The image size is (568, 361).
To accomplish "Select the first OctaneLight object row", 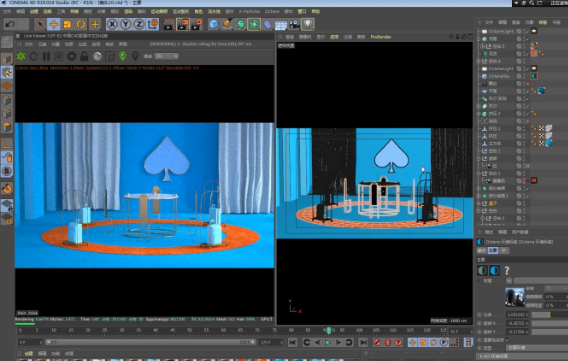I will 501,31.
